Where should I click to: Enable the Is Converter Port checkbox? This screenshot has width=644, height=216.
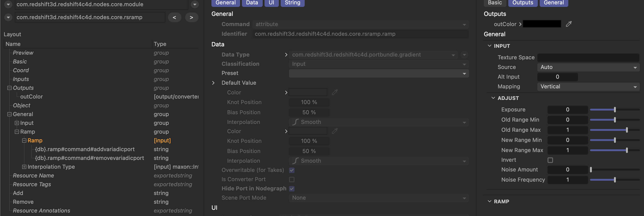pos(292,180)
